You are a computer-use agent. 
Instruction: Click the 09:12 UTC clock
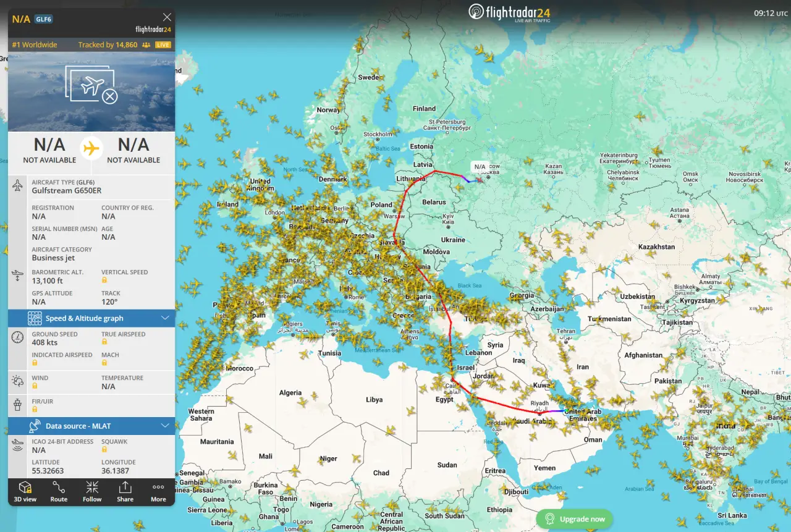pos(770,13)
